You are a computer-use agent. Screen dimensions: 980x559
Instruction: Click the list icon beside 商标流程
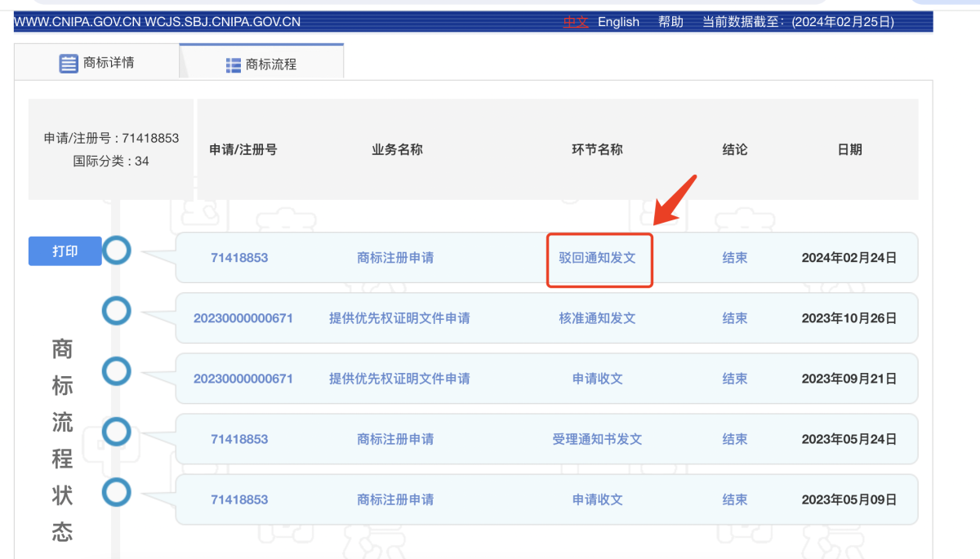point(234,65)
